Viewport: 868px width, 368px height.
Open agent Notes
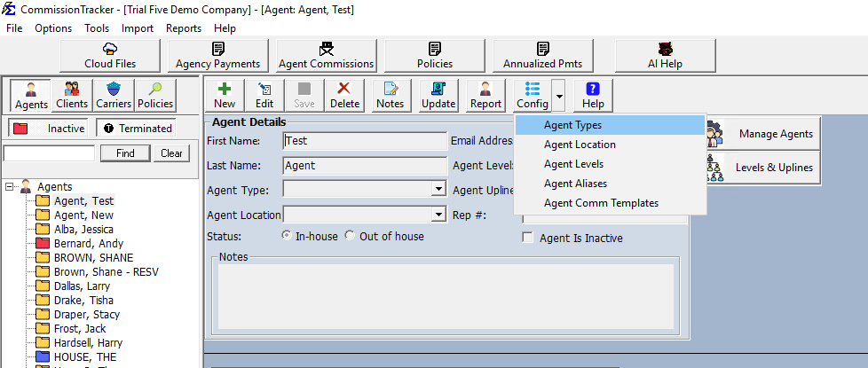tap(391, 95)
